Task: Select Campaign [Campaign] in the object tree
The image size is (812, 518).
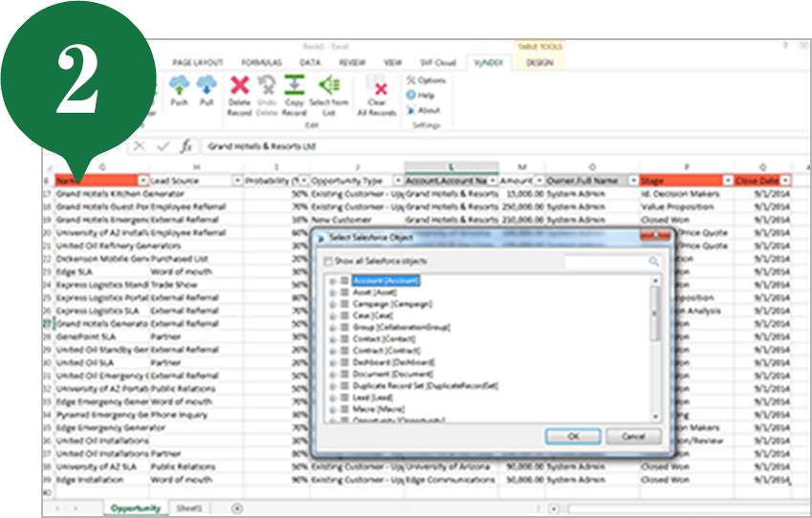Action: [392, 304]
